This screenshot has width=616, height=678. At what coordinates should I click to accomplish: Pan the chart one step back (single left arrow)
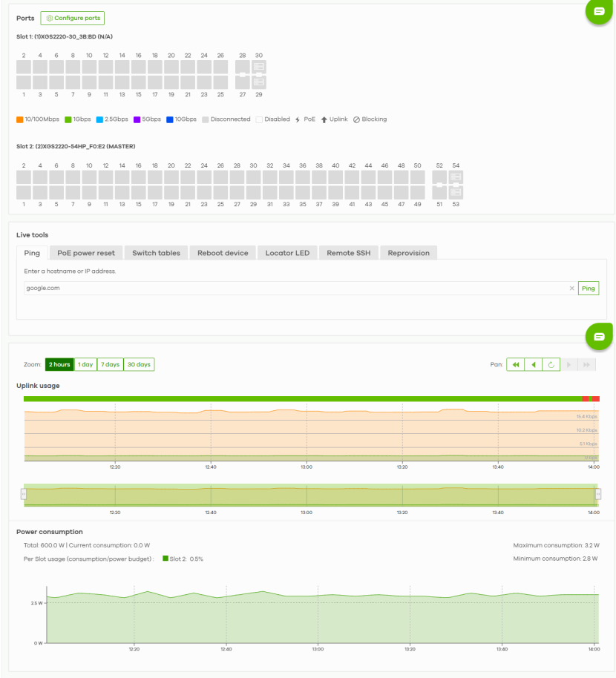pos(533,365)
